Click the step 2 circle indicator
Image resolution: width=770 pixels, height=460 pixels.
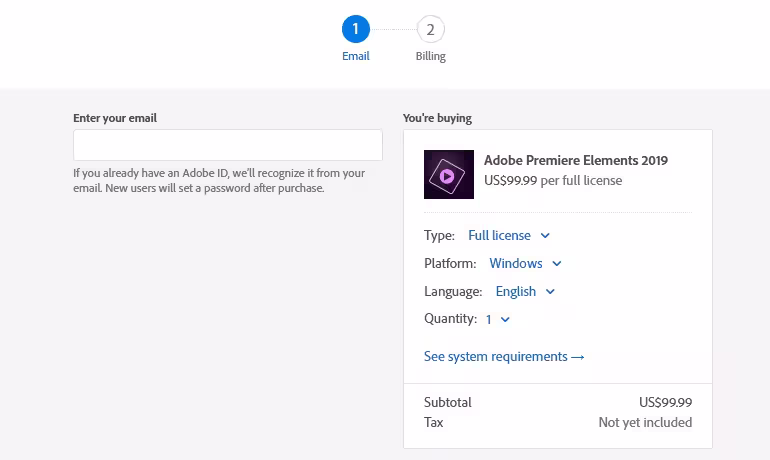coord(431,29)
